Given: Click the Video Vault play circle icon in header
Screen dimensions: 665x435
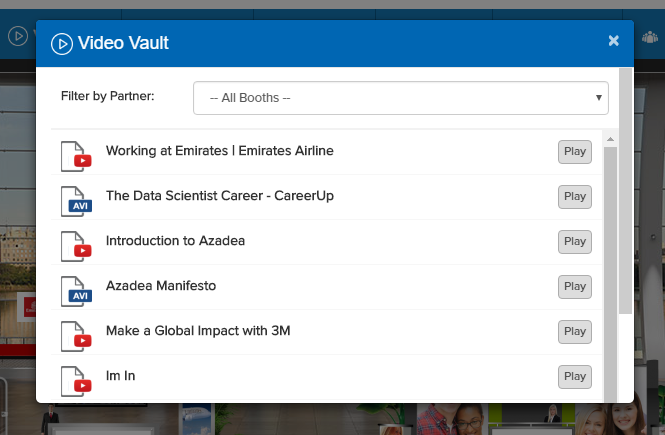Looking at the screenshot, I should pyautogui.click(x=61, y=43).
